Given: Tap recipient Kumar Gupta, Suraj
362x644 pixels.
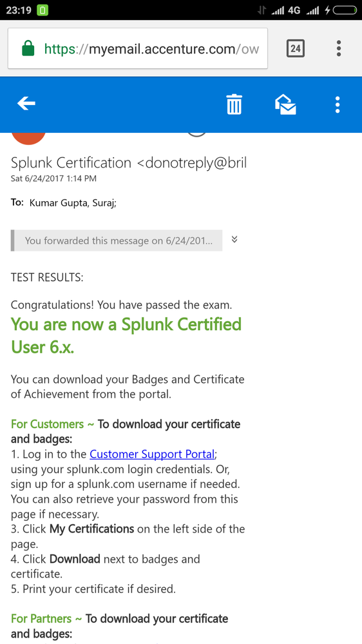Looking at the screenshot, I should click(73, 203).
